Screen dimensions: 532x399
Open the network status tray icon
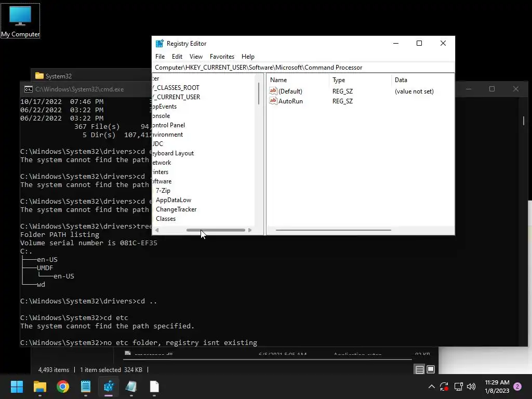[458, 387]
